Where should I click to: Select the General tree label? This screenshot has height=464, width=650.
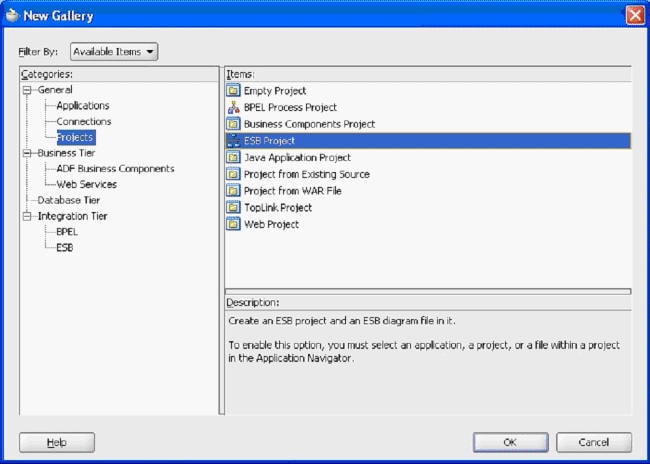coord(55,90)
